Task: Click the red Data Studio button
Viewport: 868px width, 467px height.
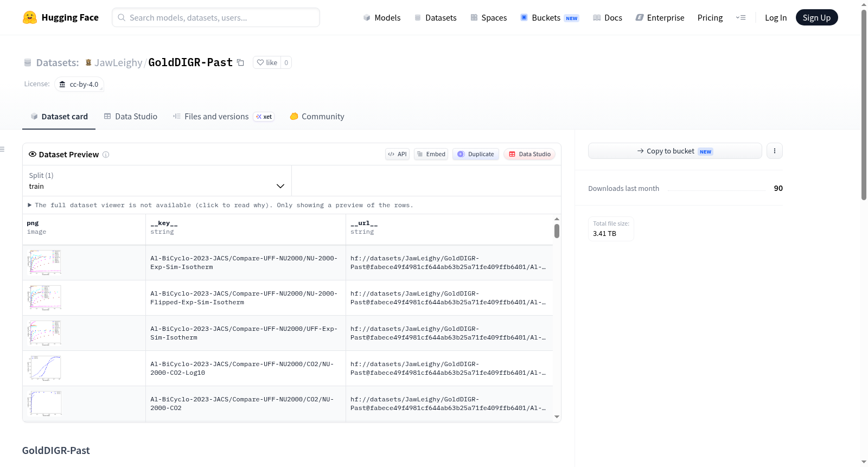Action: coord(529,154)
